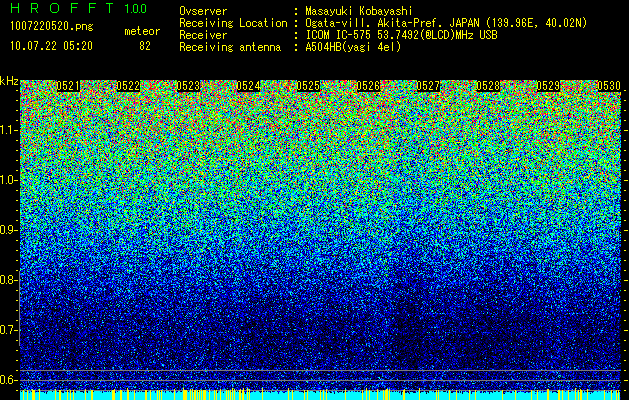
Task: Click the 0522 time marker
Action: [x=128, y=86]
